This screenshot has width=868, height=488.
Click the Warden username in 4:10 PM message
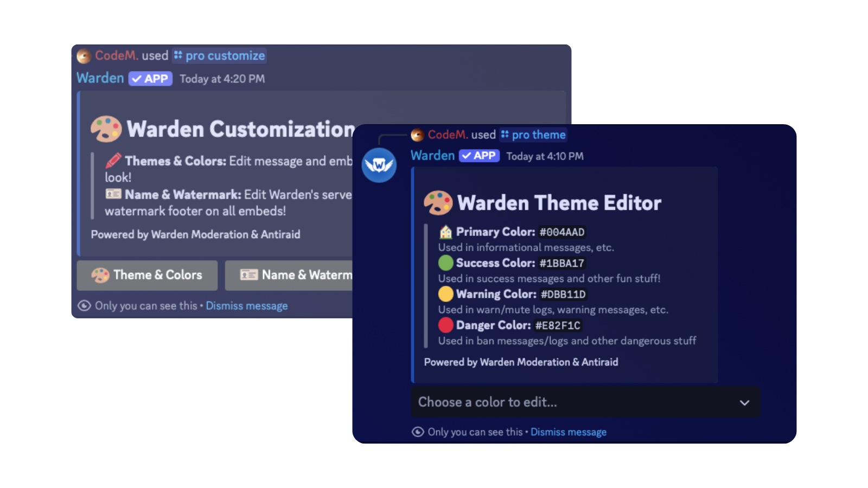pyautogui.click(x=432, y=156)
